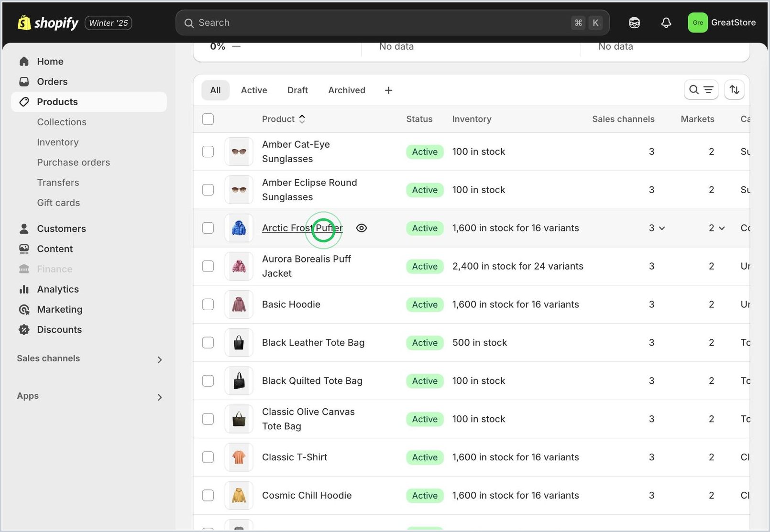Click the Black Leather Tote Bag thumbnail
Screen dimensions: 770x532
pos(239,343)
